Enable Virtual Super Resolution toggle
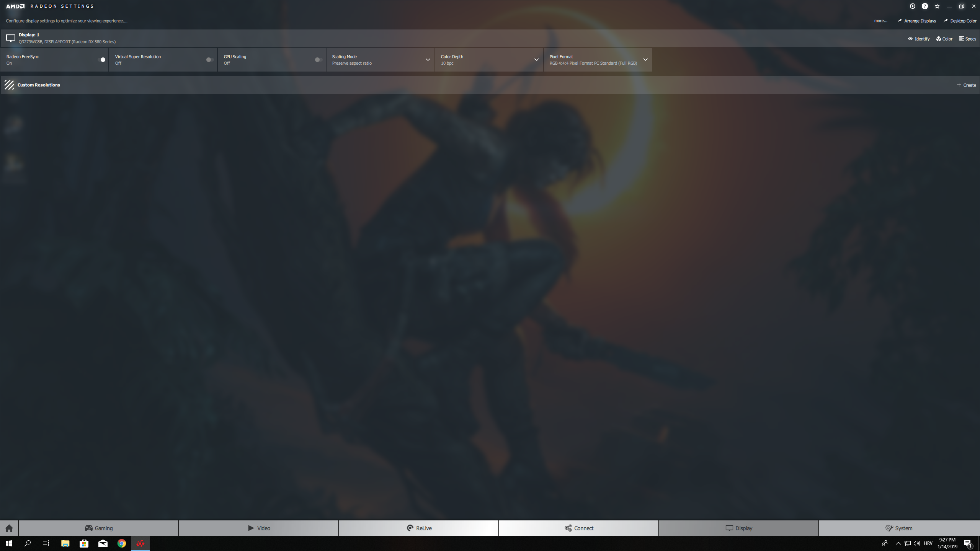 click(209, 60)
